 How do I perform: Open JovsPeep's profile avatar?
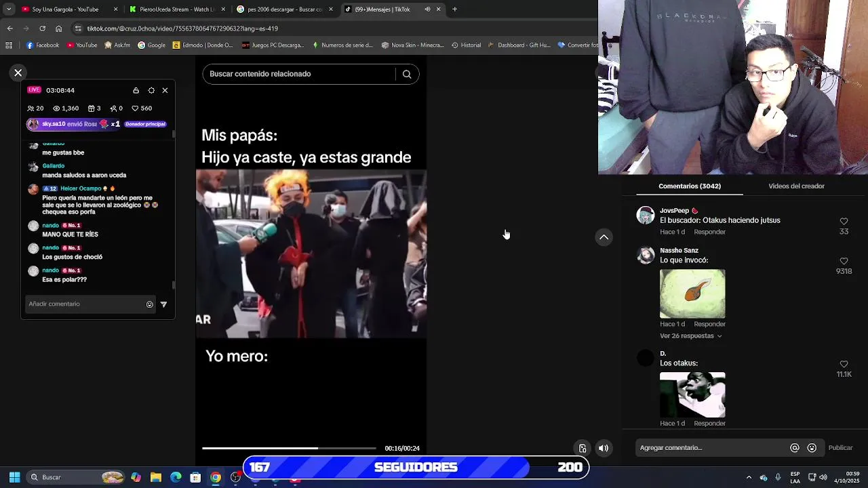[646, 216]
